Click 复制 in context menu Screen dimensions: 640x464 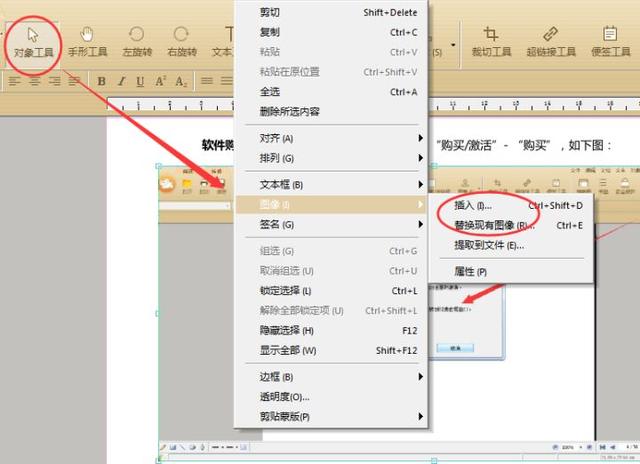(331, 32)
